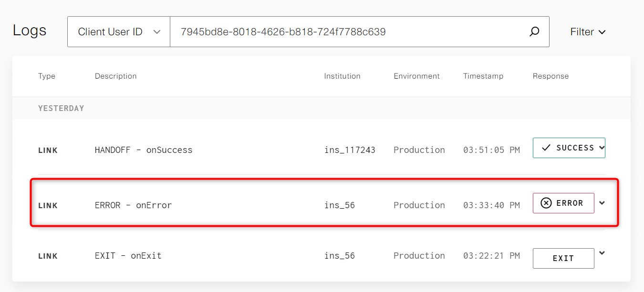Screen dimensions: 644x292
Task: Click the YESTERDAY section header
Action: coord(61,108)
